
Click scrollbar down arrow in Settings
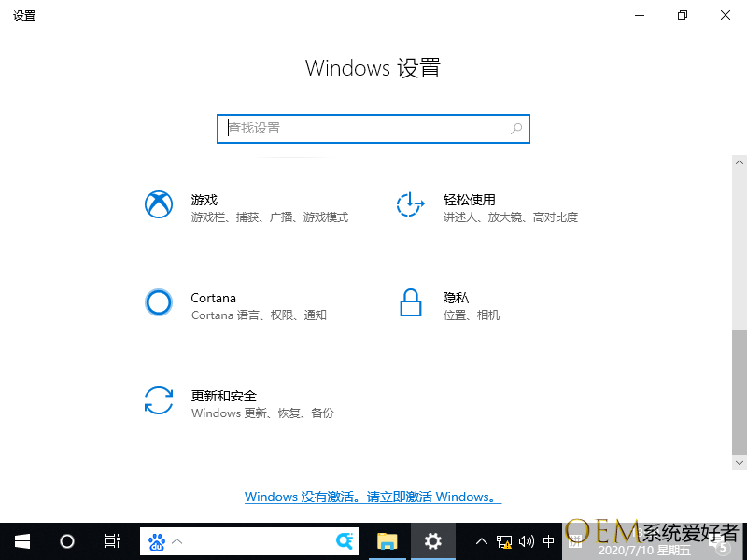tap(740, 463)
